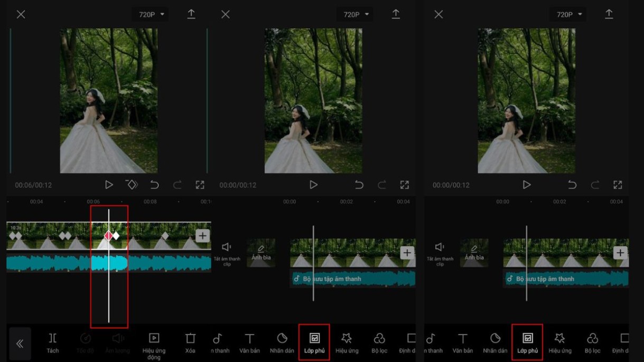
Task: Expand 720P resolution dropdown in middle panel
Action: [356, 14]
